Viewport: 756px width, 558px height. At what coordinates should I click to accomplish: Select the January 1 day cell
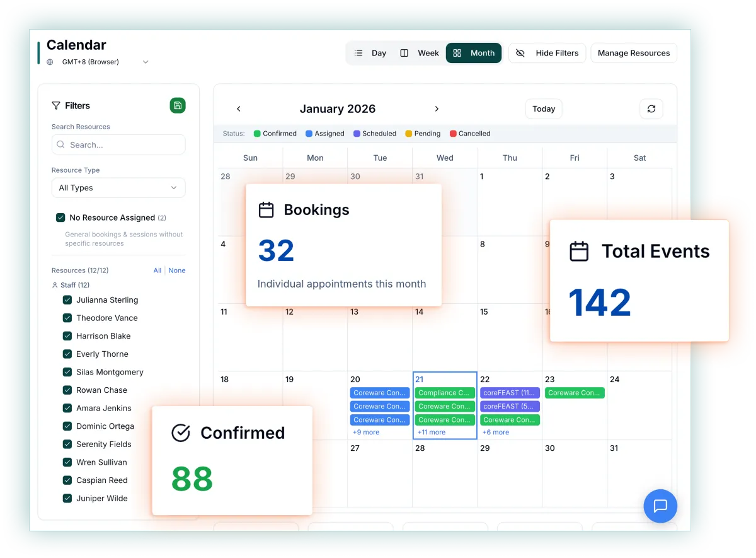[x=510, y=202]
